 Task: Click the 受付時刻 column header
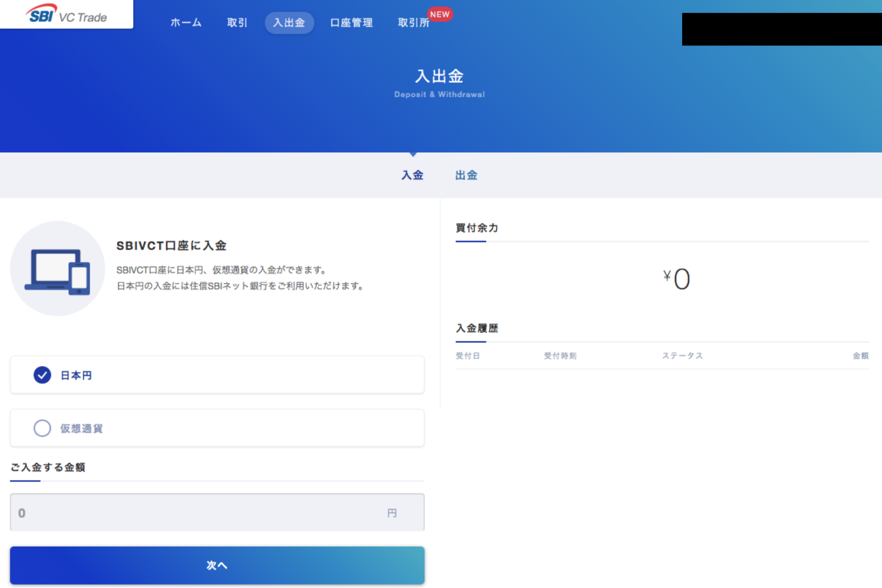(x=560, y=356)
